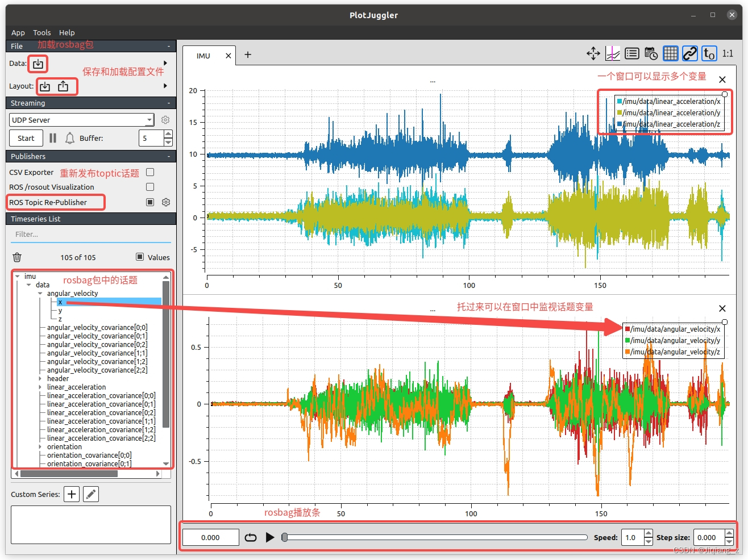The height and width of the screenshot is (560, 748).
Task: Click the linear_acceleration/x legend entry
Action: (x=668, y=101)
